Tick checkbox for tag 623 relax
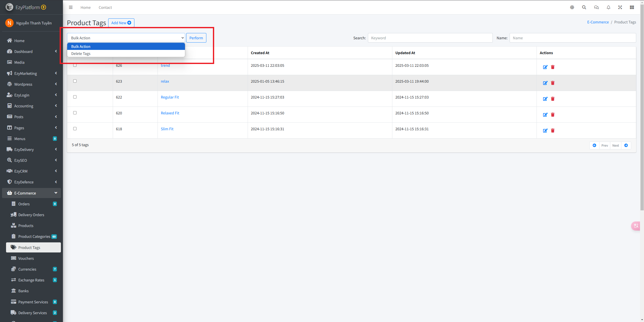Image resolution: width=644 pixels, height=322 pixels. 75,81
